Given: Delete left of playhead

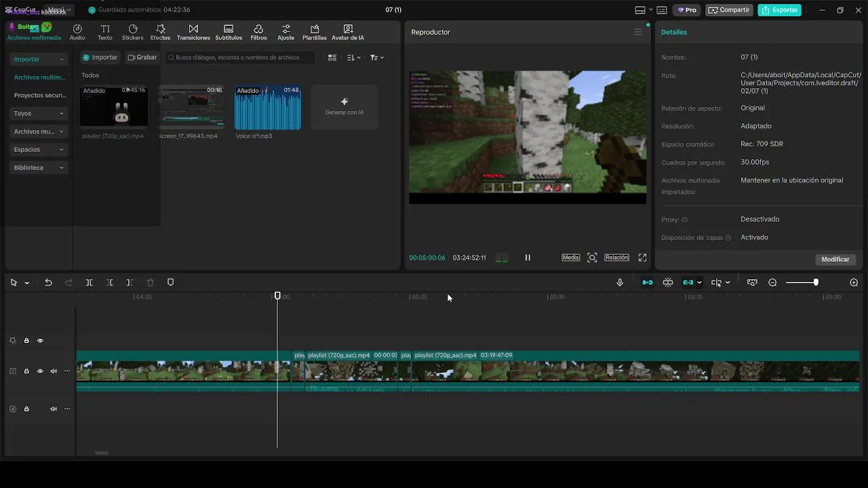Looking at the screenshot, I should click(x=109, y=283).
